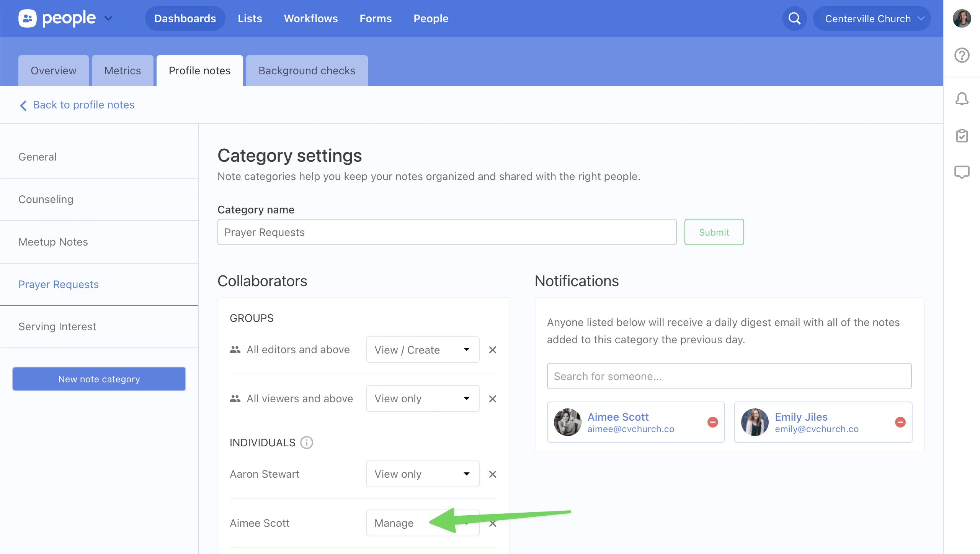The height and width of the screenshot is (554, 980).
Task: Click the Search for someone field
Action: (x=729, y=376)
